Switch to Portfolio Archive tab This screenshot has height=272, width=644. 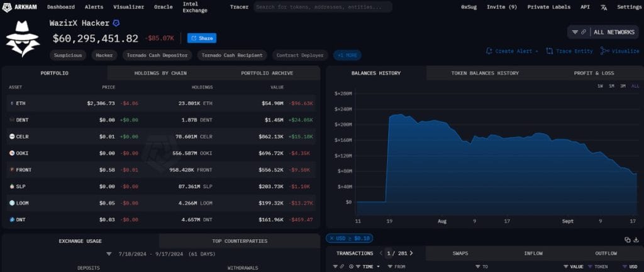tap(267, 73)
